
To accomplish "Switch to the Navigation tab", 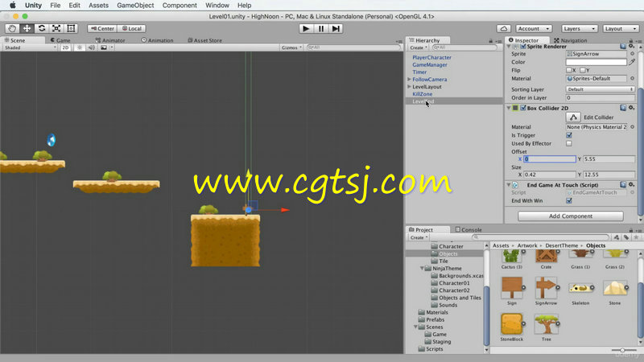I will pos(571,40).
